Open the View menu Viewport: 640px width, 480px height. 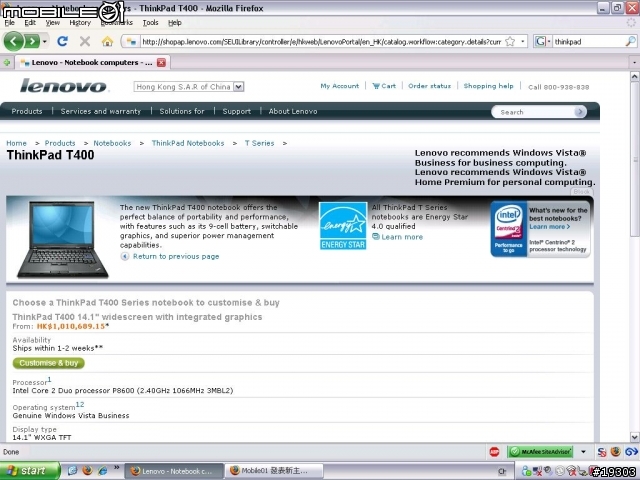[x=52, y=23]
